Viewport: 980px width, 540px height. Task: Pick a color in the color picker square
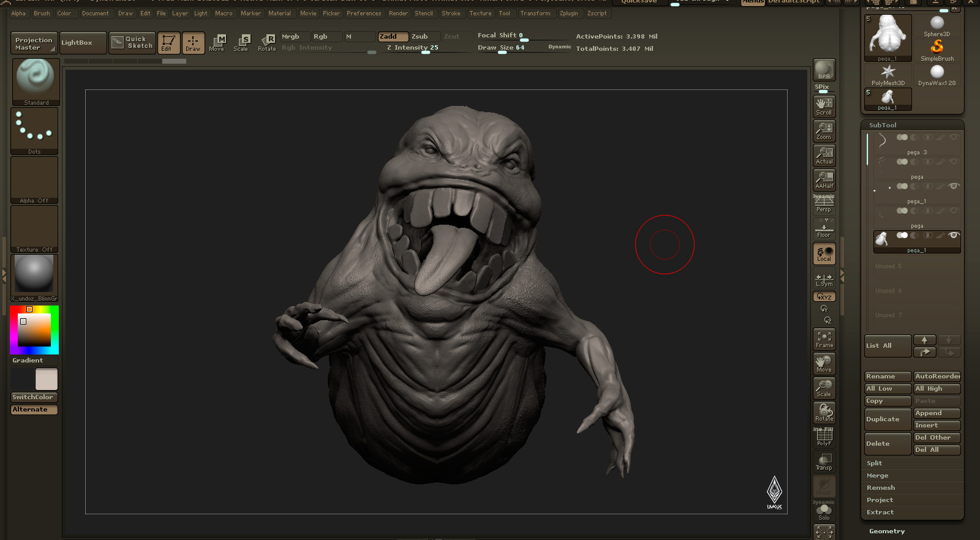point(34,330)
